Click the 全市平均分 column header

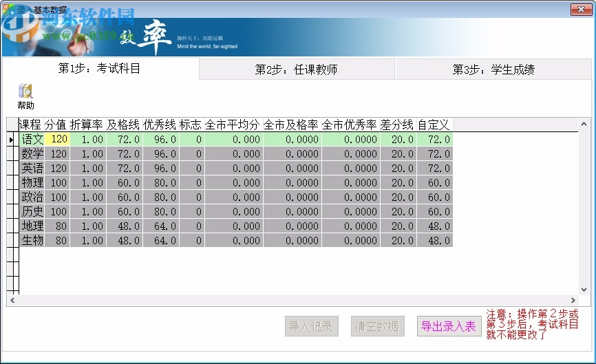234,125
